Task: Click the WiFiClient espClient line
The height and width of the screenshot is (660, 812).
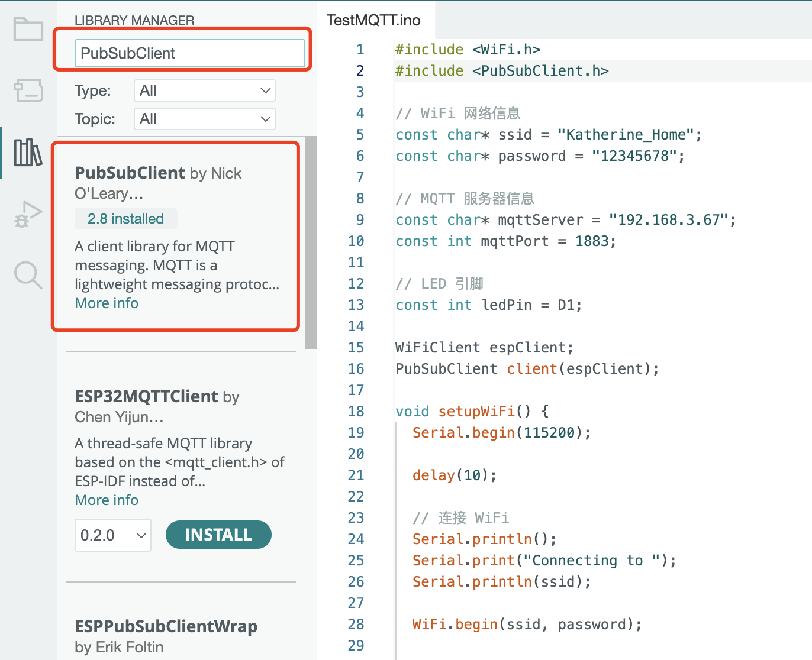Action: tap(484, 348)
